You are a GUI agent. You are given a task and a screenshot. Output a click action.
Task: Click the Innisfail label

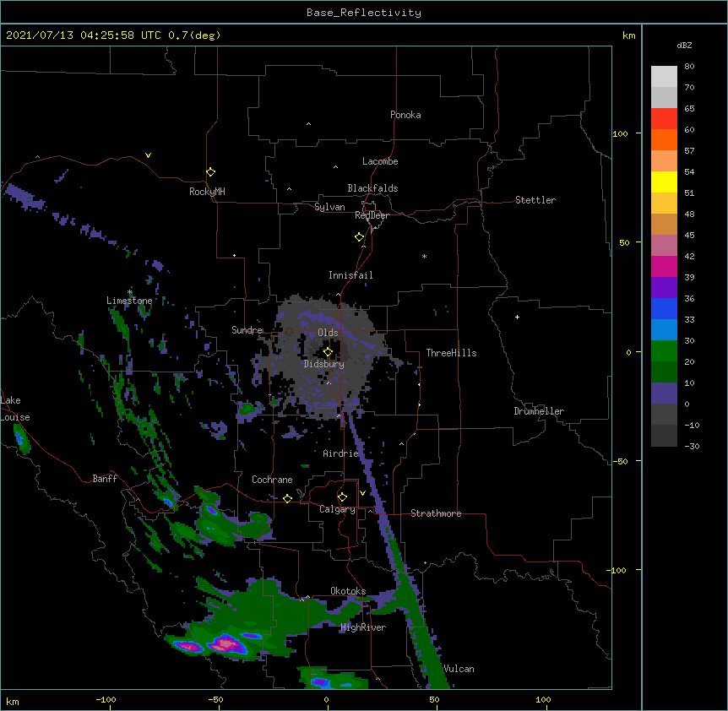(x=350, y=275)
